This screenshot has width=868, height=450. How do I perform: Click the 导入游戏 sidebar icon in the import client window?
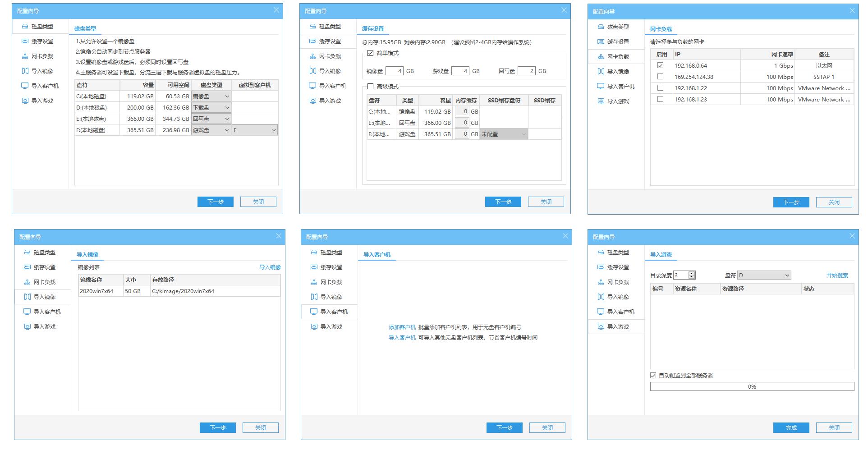click(314, 327)
